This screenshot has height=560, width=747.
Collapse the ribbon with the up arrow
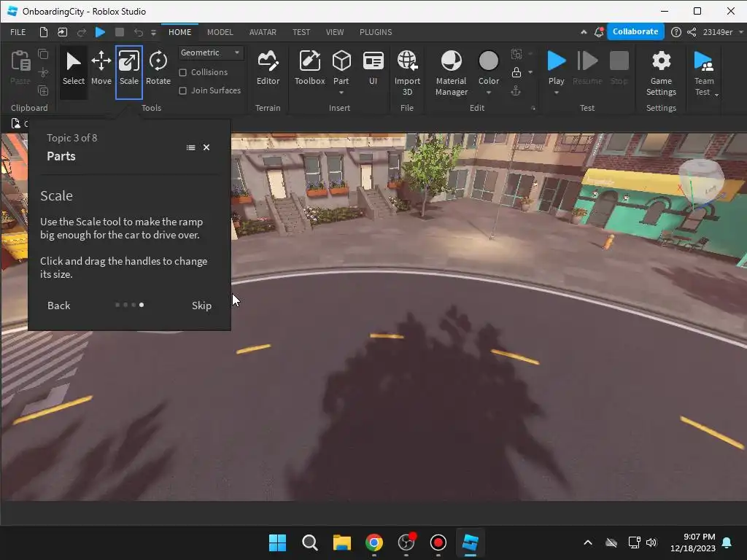pyautogui.click(x=584, y=32)
